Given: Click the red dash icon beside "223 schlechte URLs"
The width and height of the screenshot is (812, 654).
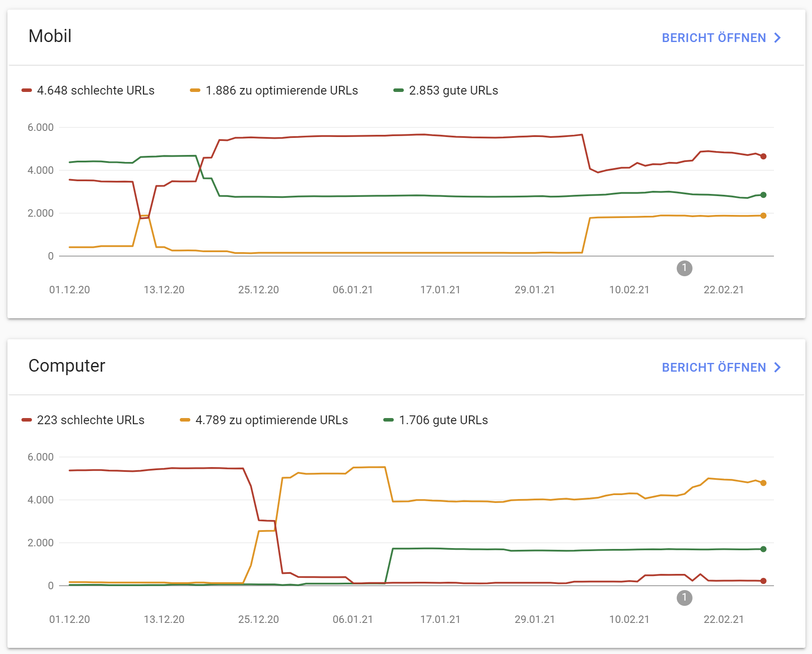Looking at the screenshot, I should click(x=26, y=420).
